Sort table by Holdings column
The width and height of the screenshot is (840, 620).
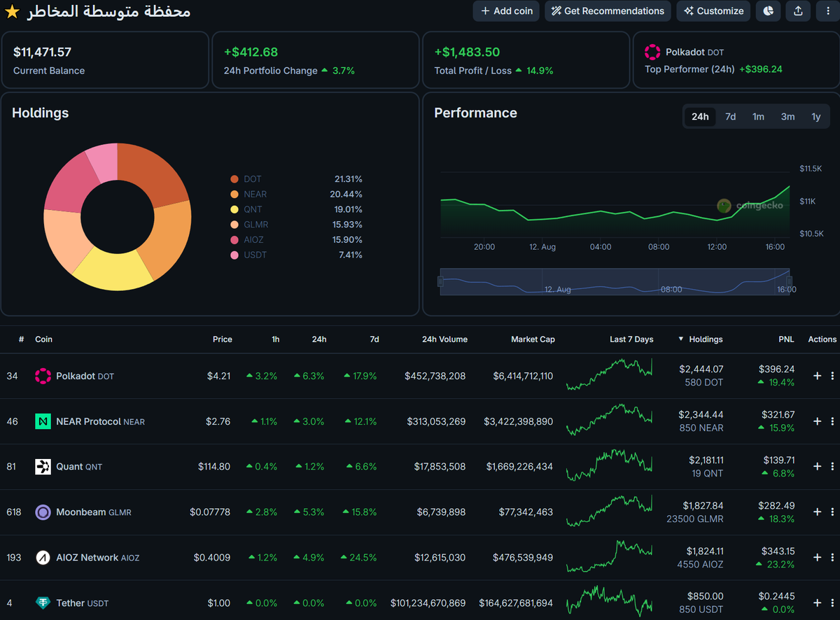pos(701,339)
